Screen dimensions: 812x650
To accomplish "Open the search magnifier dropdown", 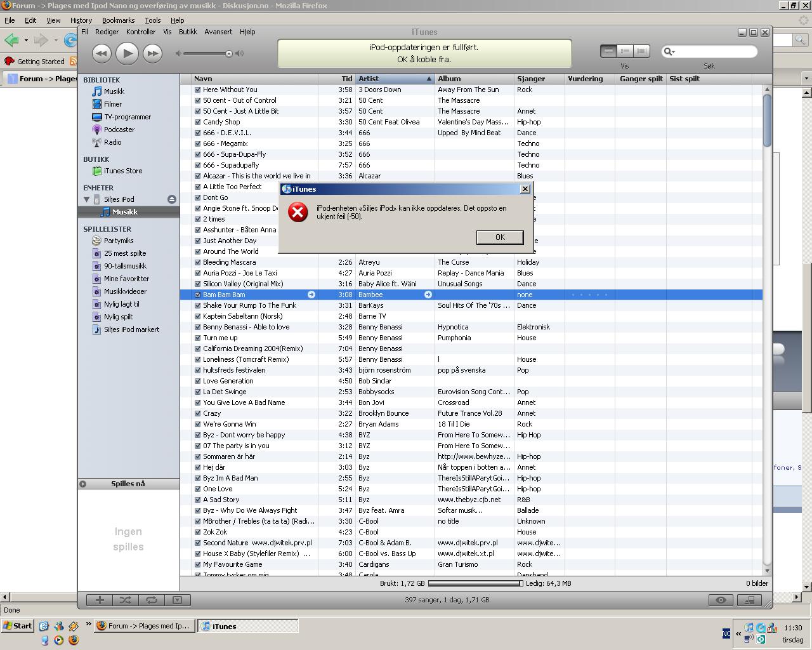I will coord(669,51).
